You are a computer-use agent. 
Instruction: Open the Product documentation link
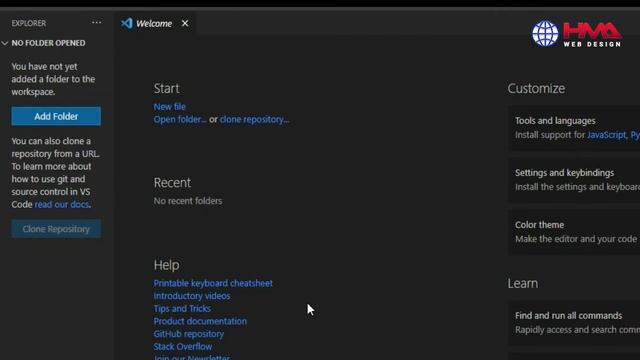point(200,321)
